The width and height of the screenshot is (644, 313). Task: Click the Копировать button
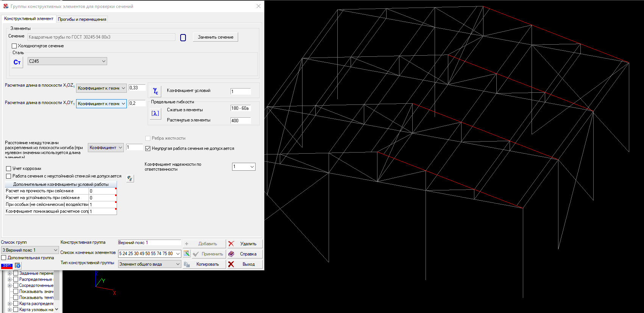(204, 264)
